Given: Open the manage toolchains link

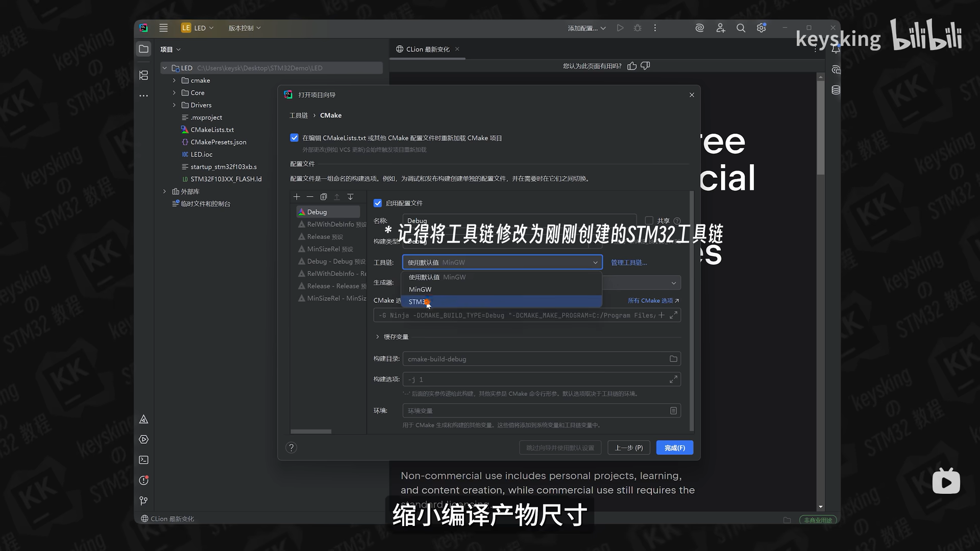Looking at the screenshot, I should 629,262.
